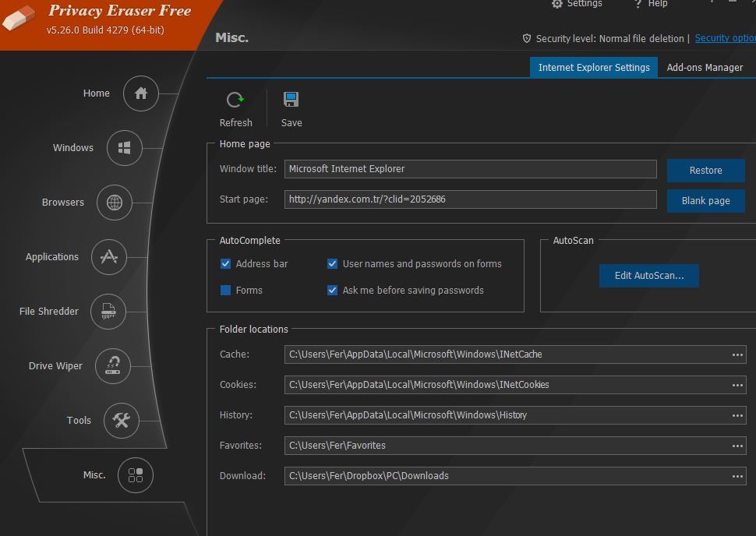Image resolution: width=756 pixels, height=536 pixels.
Task: Click the Edit AutoScan... button
Action: (x=649, y=276)
